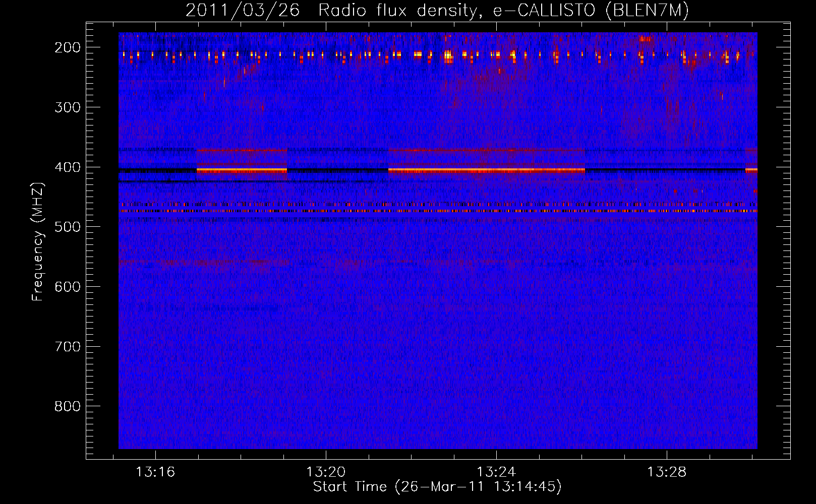This screenshot has height=504, width=816.
Task: Click the 800 frequency tick label
Action: pos(68,406)
